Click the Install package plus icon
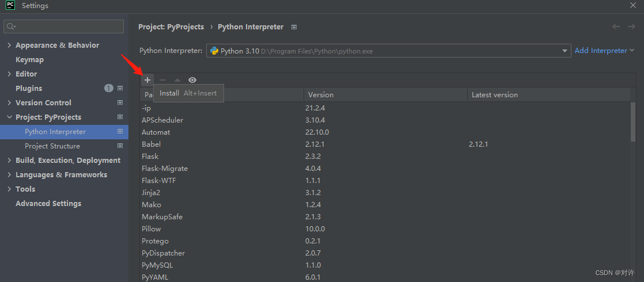Viewport: 644px width, 282px height. [x=147, y=80]
